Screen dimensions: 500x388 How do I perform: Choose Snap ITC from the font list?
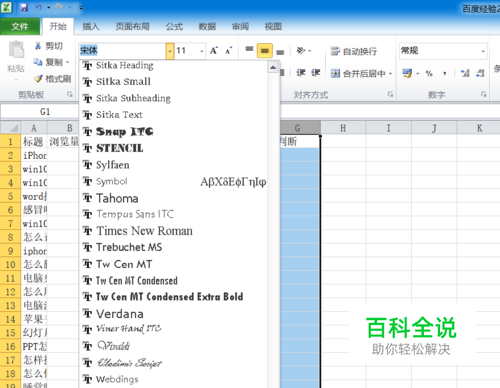[x=173, y=132]
